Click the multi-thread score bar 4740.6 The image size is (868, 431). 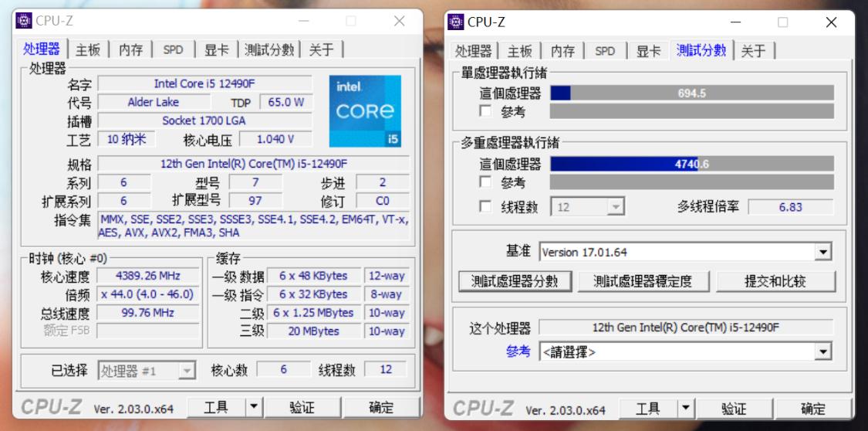(692, 164)
